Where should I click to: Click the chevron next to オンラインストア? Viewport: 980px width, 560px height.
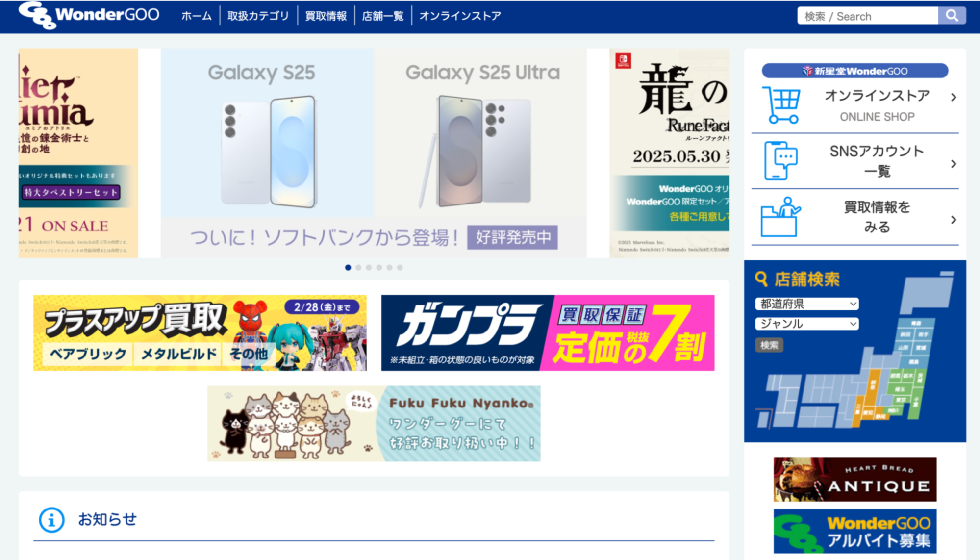tap(954, 98)
